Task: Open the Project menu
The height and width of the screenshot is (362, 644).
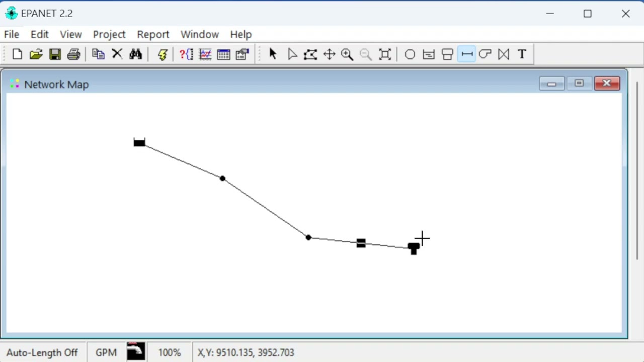Action: click(109, 34)
